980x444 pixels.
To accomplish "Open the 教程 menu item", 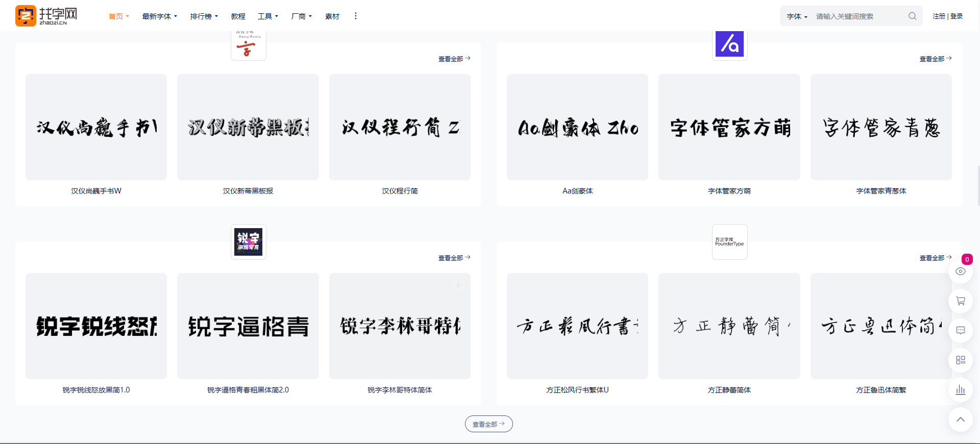I will pyautogui.click(x=238, y=16).
